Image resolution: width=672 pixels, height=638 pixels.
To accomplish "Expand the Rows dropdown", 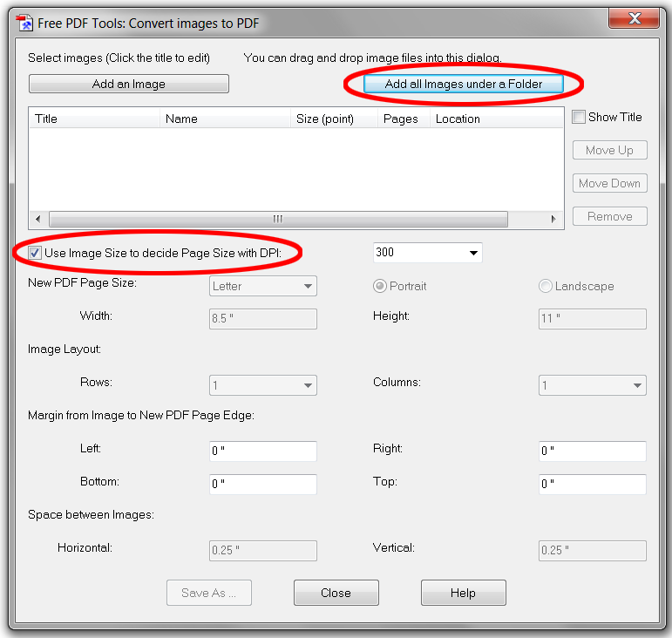I will pos(262,385).
